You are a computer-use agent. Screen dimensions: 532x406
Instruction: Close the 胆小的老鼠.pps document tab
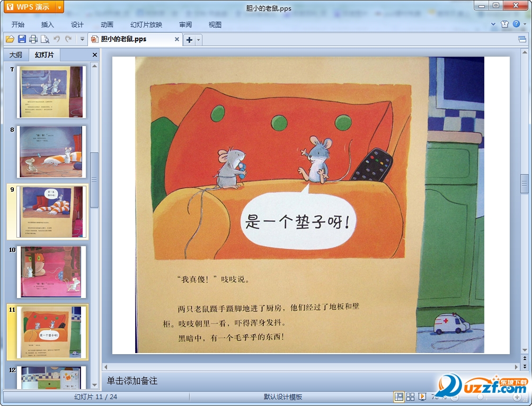coord(177,39)
